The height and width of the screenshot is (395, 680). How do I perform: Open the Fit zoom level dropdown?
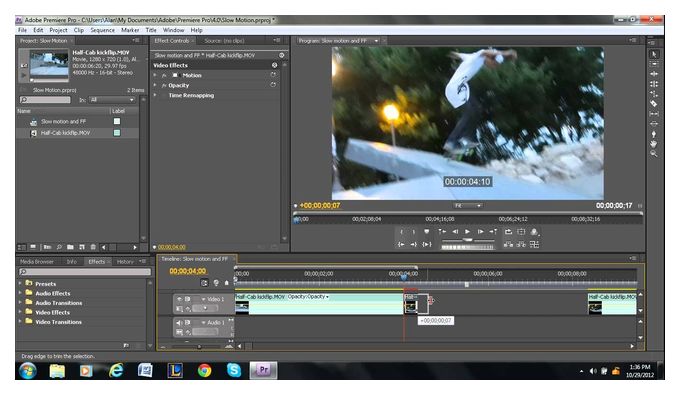pyautogui.click(x=468, y=206)
